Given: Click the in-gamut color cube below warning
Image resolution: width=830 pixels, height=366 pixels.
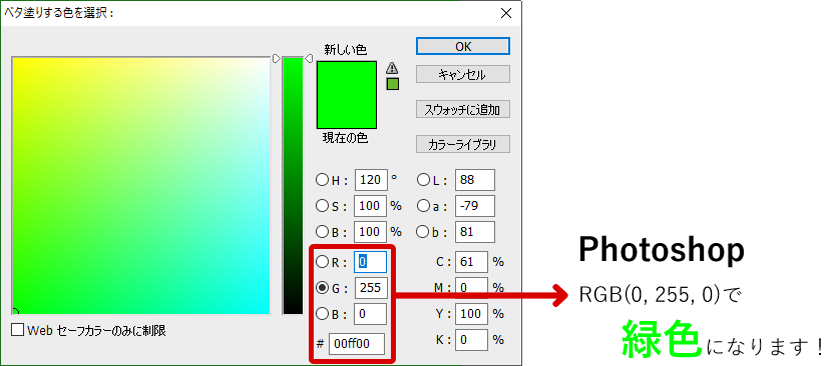Looking at the screenshot, I should point(392,84).
